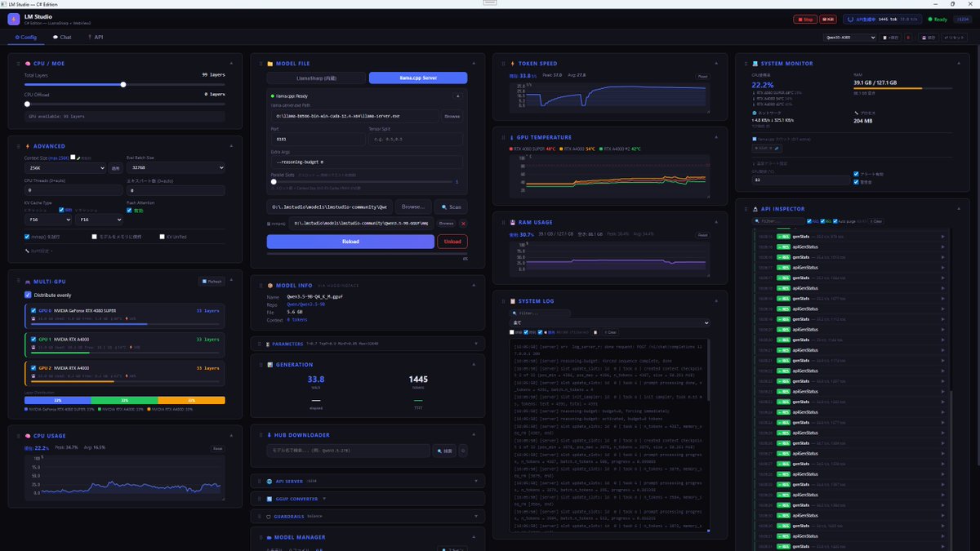Click the CPU / MOE brain icon
Viewport: 980px width, 551px height.
point(28,63)
